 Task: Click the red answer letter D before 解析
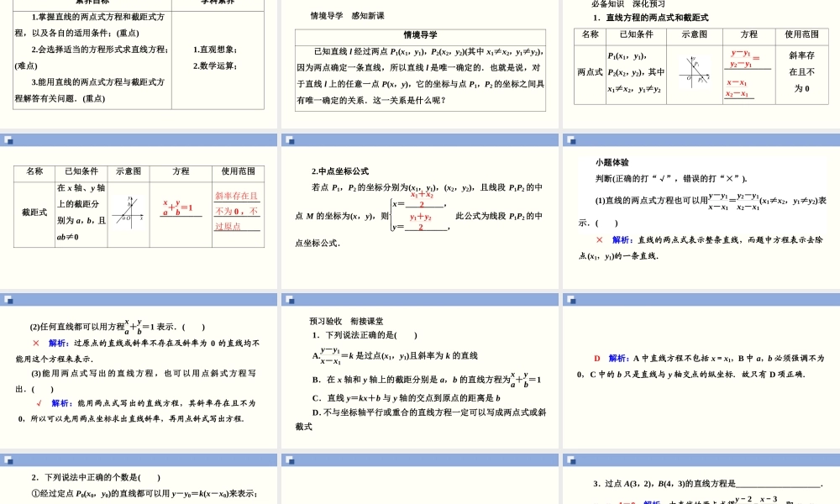[596, 359]
